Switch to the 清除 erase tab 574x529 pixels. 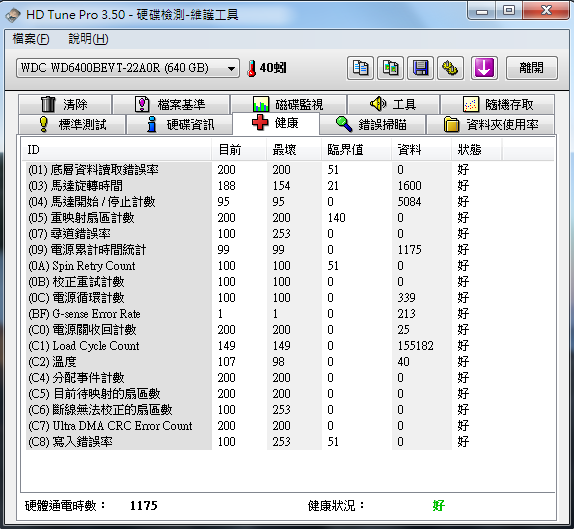(65, 104)
